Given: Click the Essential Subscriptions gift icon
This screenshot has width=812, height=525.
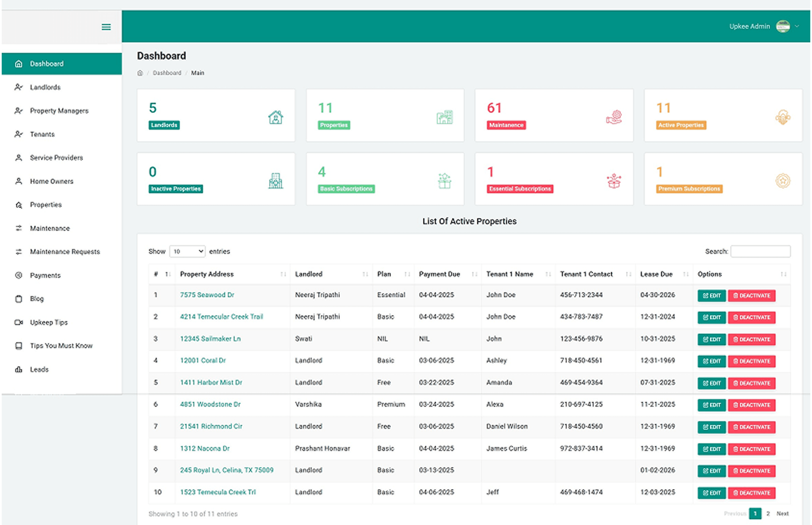Looking at the screenshot, I should pos(614,181).
